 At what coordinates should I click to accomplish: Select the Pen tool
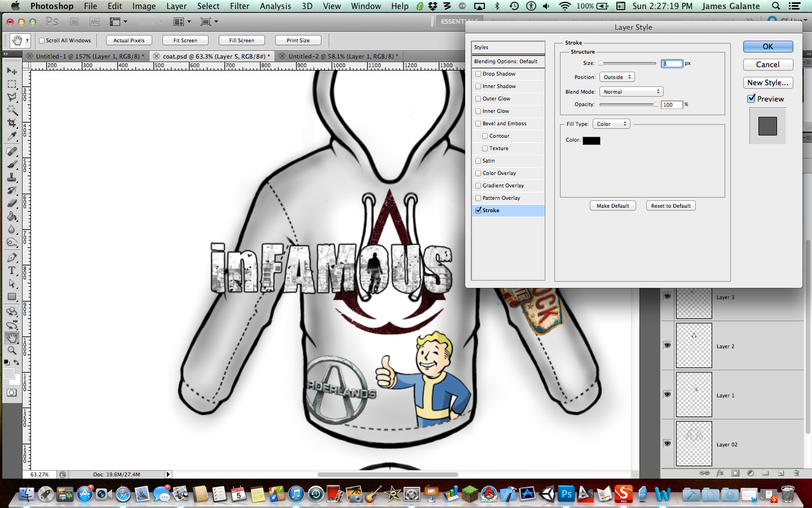pos(12,257)
